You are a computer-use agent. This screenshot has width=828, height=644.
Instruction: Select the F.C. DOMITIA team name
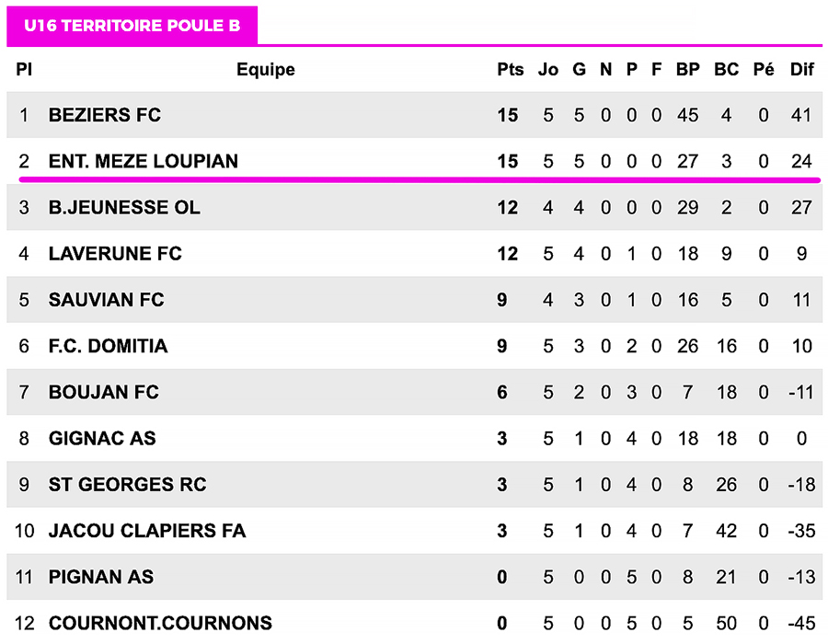point(109,346)
